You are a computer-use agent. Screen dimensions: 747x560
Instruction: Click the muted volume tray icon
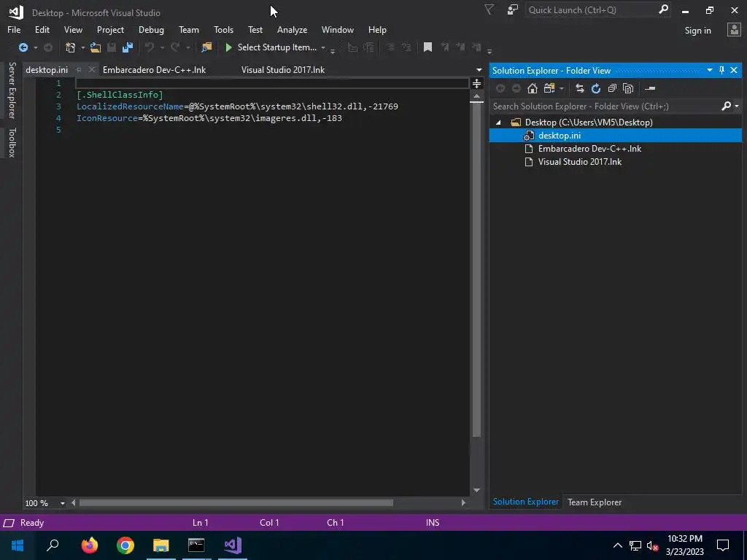(x=652, y=545)
